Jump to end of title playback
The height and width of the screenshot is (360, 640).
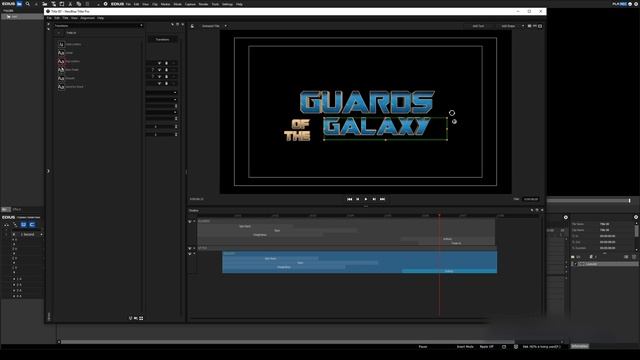click(382, 199)
